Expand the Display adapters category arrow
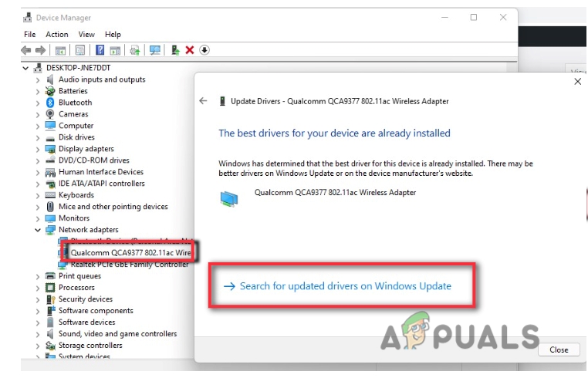 pyautogui.click(x=38, y=149)
